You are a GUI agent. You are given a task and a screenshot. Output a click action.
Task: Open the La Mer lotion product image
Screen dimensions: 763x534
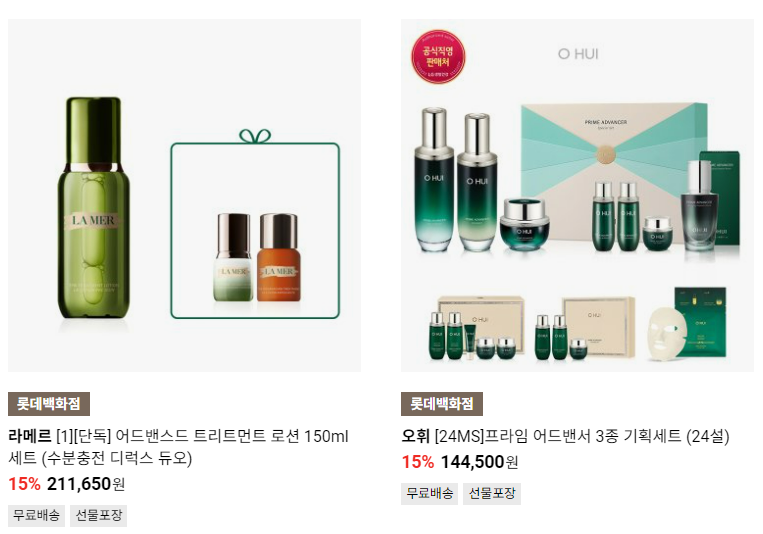(184, 195)
